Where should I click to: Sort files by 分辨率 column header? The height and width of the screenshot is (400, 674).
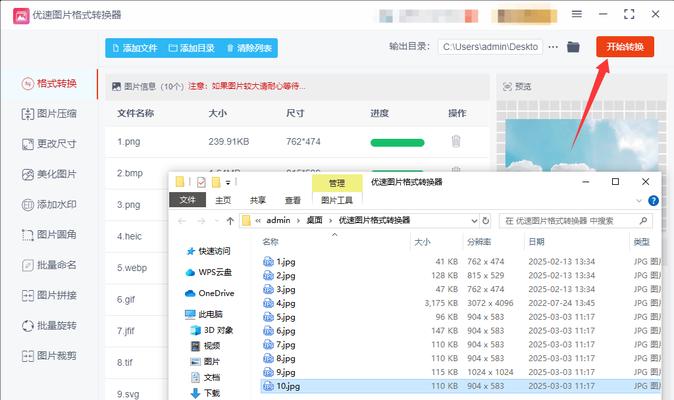[479, 242]
